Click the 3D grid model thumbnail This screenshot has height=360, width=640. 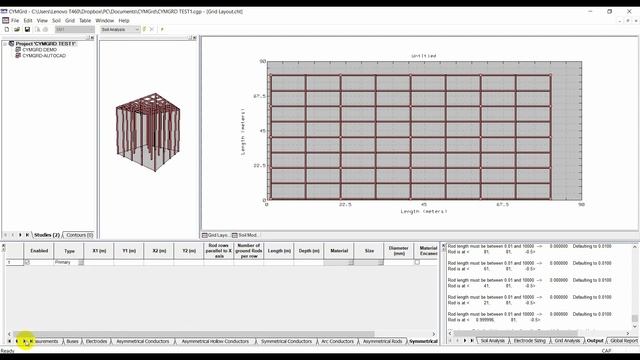point(148,132)
